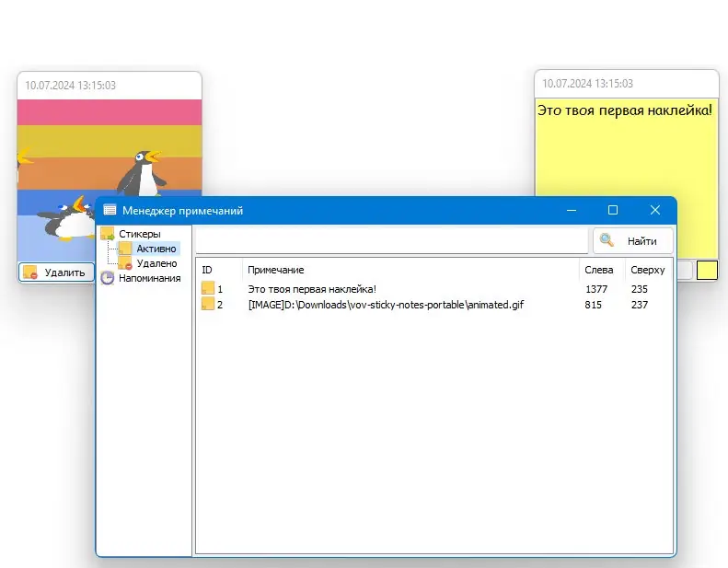Click the timestamp on the yellow sticker
The image size is (728, 568).
coord(587,84)
